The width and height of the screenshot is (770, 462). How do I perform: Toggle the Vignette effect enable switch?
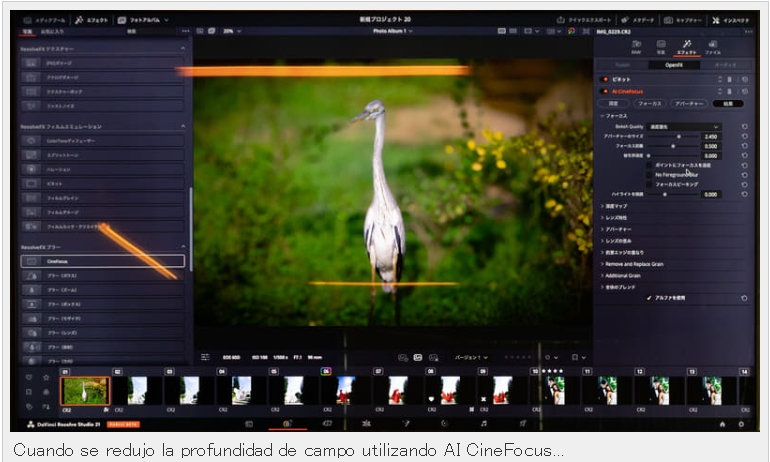pyautogui.click(x=605, y=79)
